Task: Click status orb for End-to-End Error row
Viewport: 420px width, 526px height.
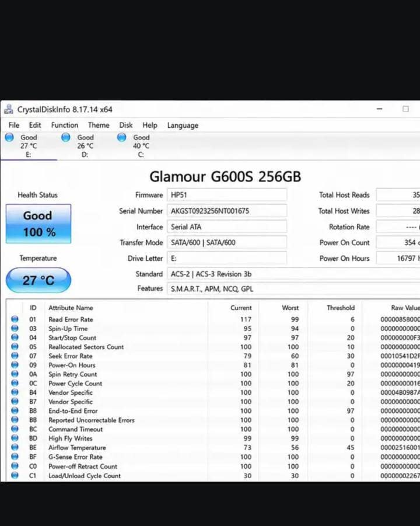Action: coord(15,410)
